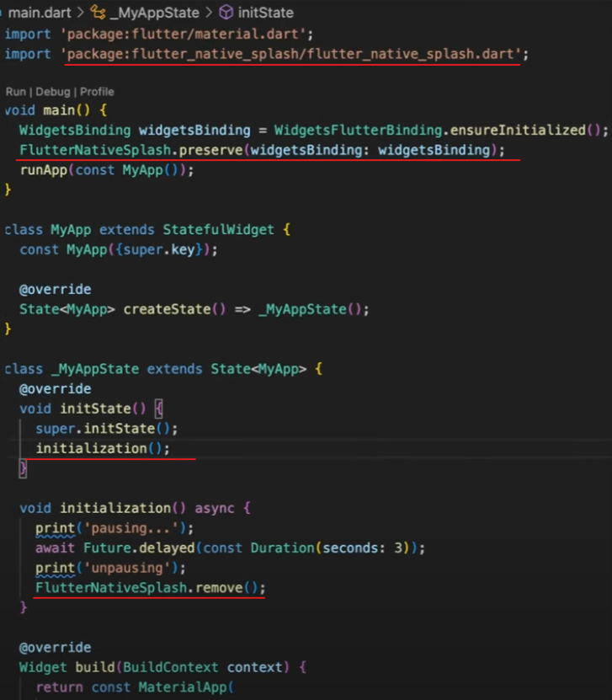Click 'void initState()' method signature
Screen dimensions: 612x700
(x=82, y=409)
